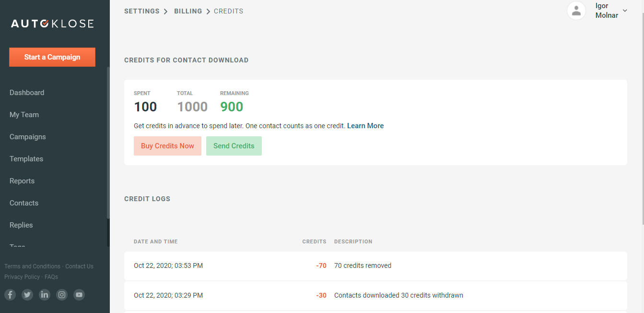Click the sidebar scrollbar

tap(108, 143)
